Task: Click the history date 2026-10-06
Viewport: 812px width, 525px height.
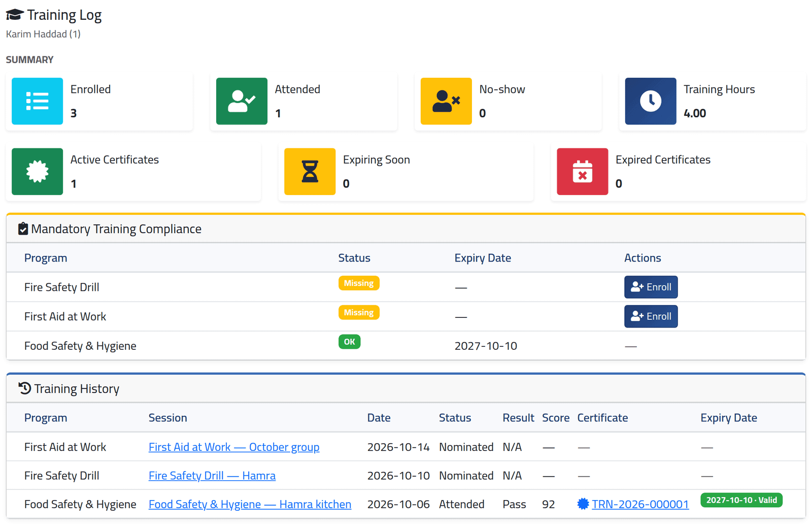Action: (398, 504)
